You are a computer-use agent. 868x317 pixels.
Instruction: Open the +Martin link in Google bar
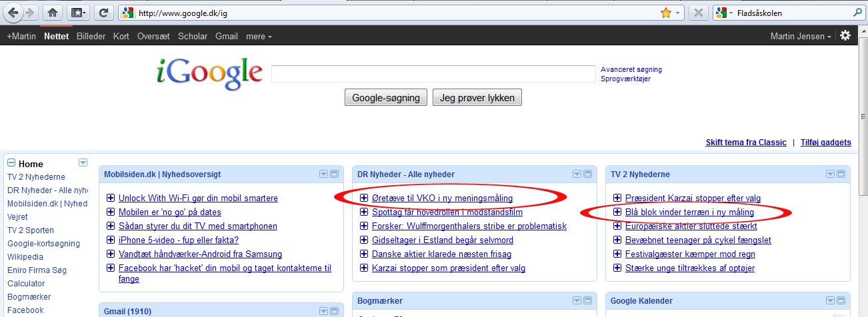pos(21,37)
